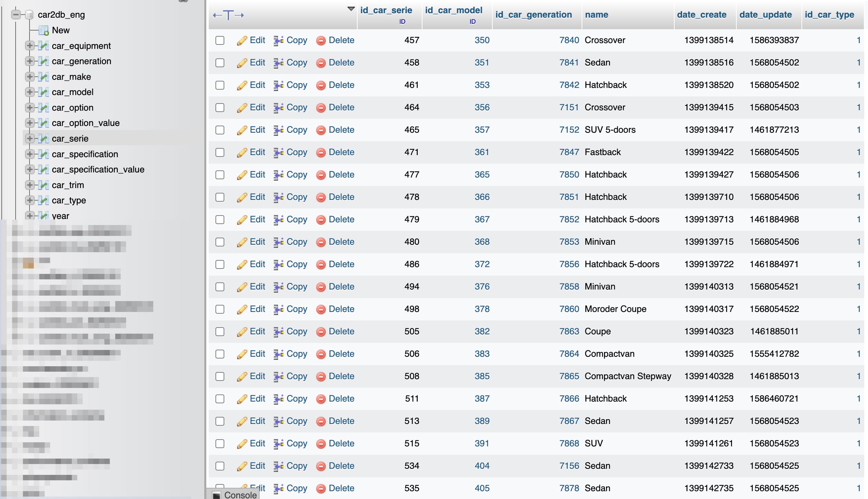Open the car_specification_value table
The height and width of the screenshot is (499, 868).
pos(98,169)
